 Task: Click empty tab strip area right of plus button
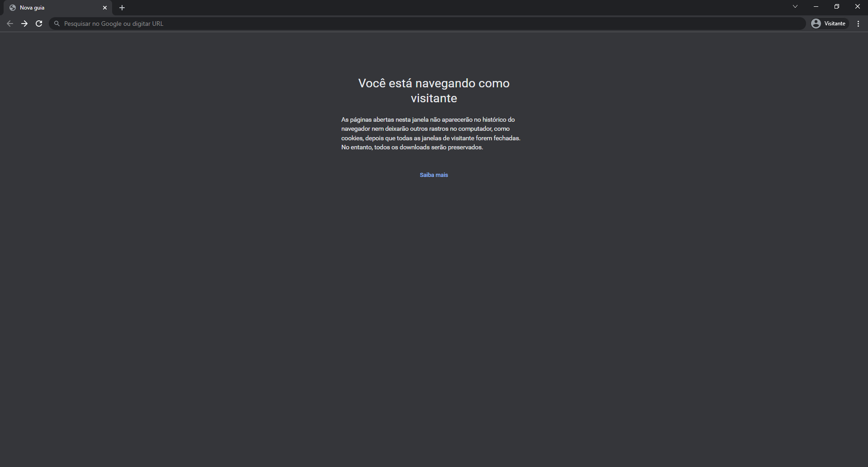tap(452, 8)
